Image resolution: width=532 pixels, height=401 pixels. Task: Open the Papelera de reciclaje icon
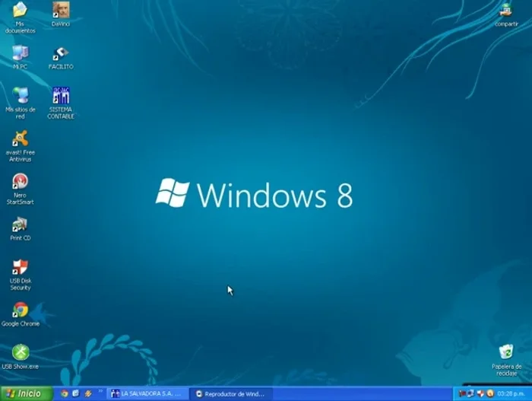pos(506,352)
